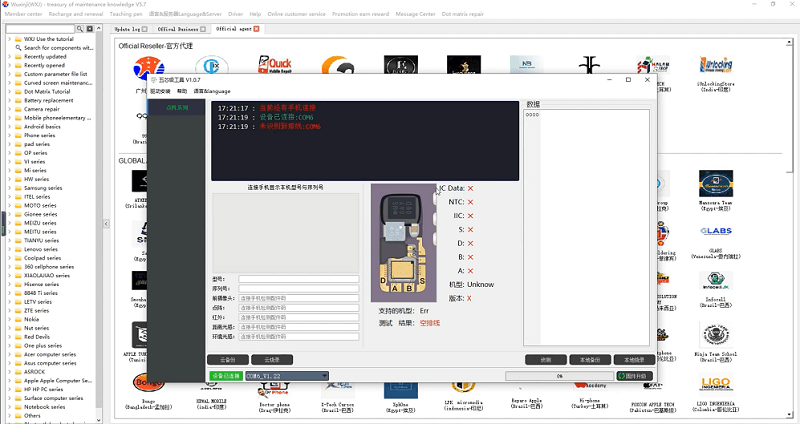Open the Bongo Bangladesh reseller logo
Viewport: 800px width, 424px height.
(x=148, y=383)
